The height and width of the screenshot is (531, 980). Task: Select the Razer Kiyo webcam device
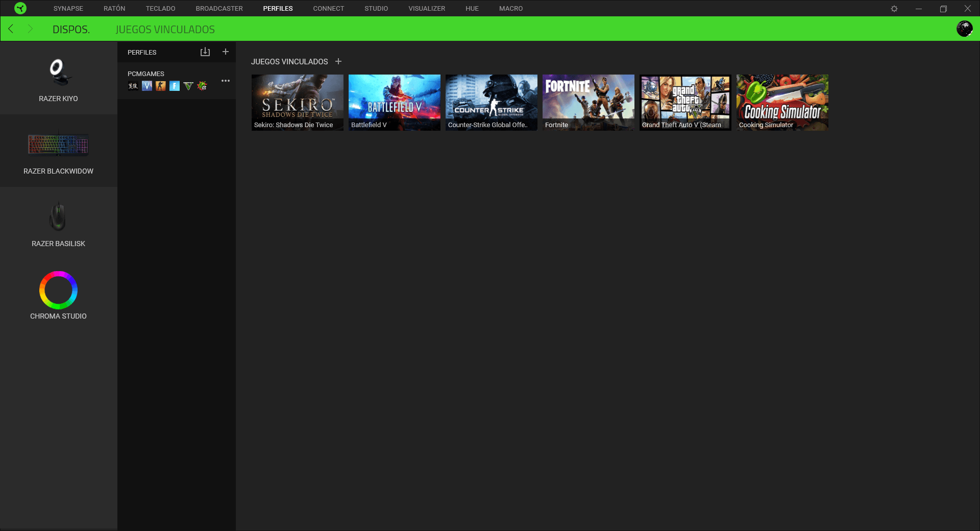59,78
